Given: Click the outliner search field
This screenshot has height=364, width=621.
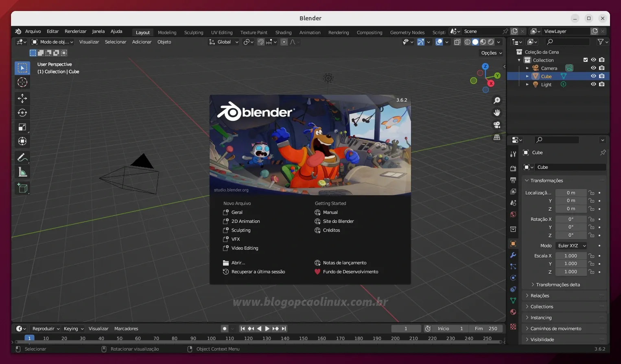Looking at the screenshot, I should pyautogui.click(x=567, y=42).
